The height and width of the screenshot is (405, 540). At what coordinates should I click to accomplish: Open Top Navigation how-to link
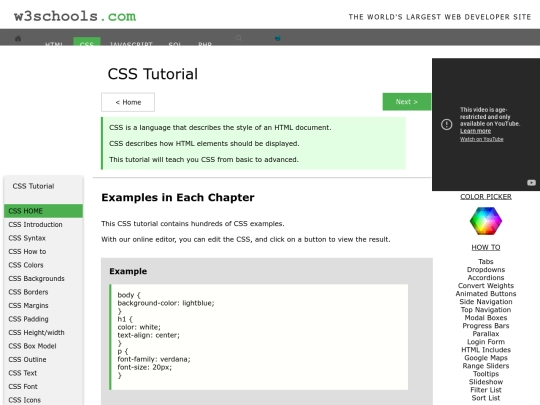[486, 310]
